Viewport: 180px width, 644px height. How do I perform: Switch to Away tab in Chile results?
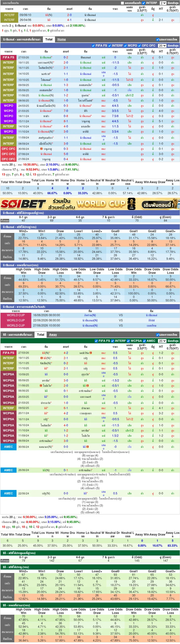point(53,335)
